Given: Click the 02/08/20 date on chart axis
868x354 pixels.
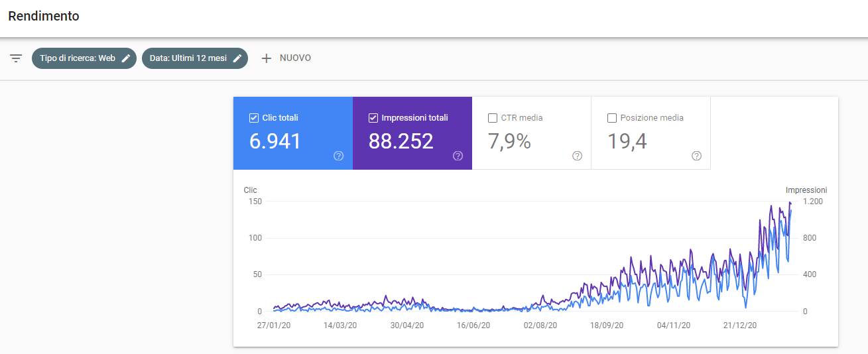Looking at the screenshot, I should 540,325.
